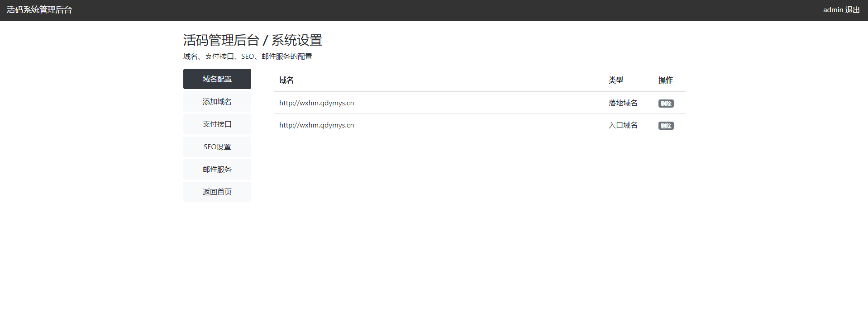The width and height of the screenshot is (868, 321).
Task: Open the 域名配置 sidebar tab
Action: pos(217,79)
